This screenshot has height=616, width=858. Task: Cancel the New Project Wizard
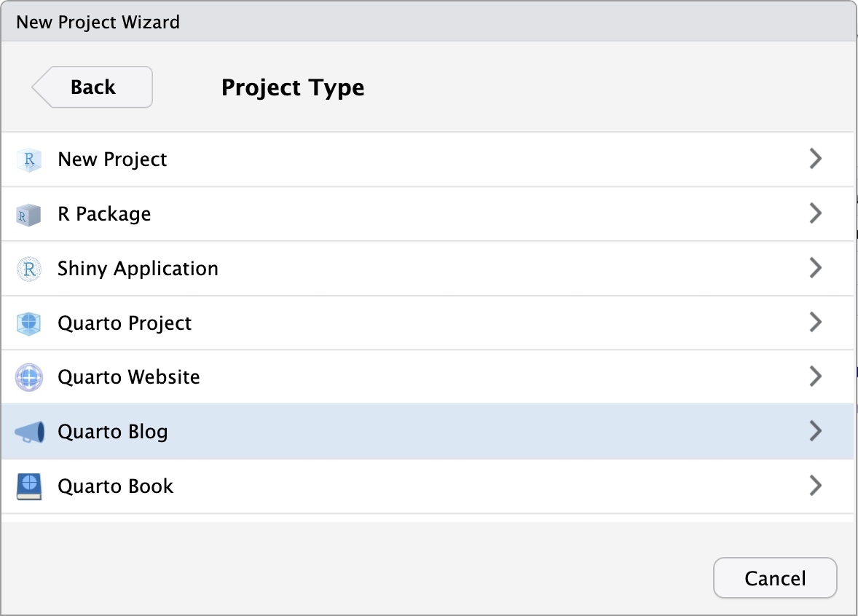click(x=775, y=578)
